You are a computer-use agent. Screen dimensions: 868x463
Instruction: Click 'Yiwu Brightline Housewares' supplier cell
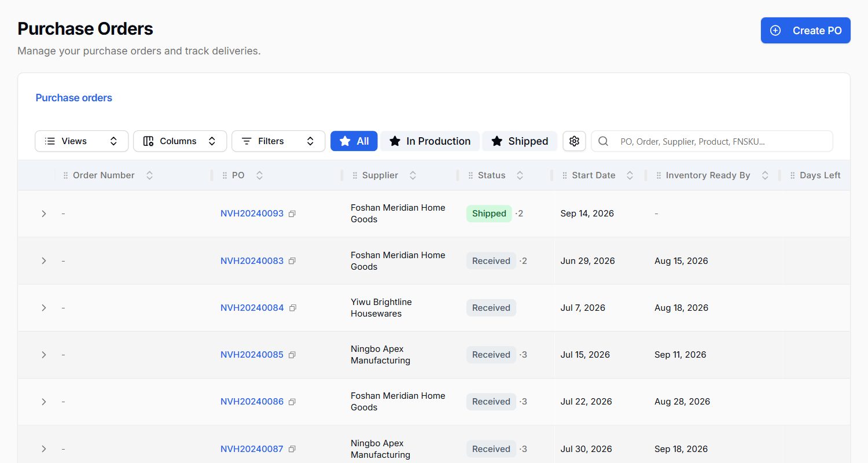pos(381,308)
